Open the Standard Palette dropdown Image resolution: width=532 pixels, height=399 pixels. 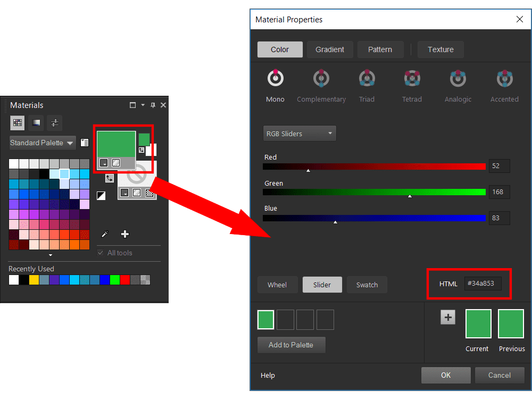click(42, 143)
